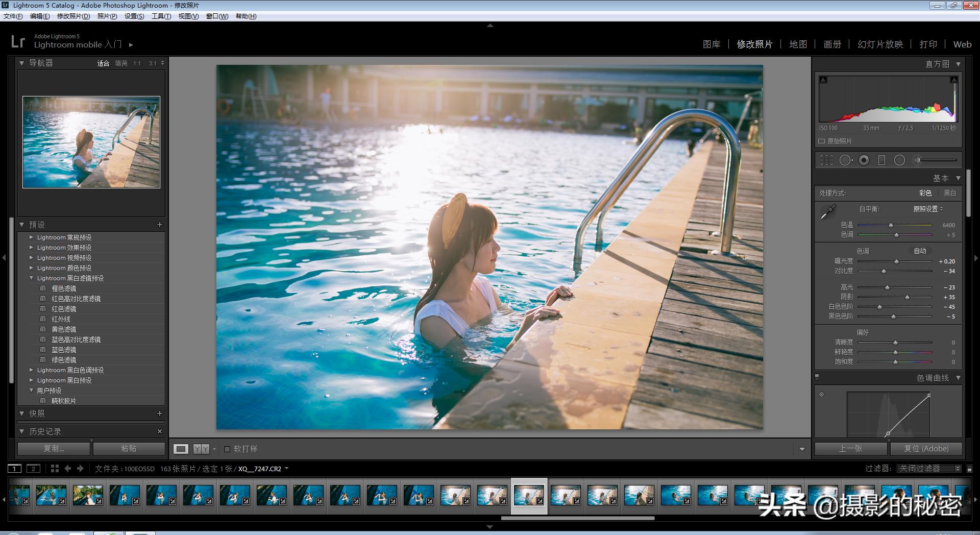Select the Graduated Filter tool
This screenshot has width=980, height=535.
point(881,160)
